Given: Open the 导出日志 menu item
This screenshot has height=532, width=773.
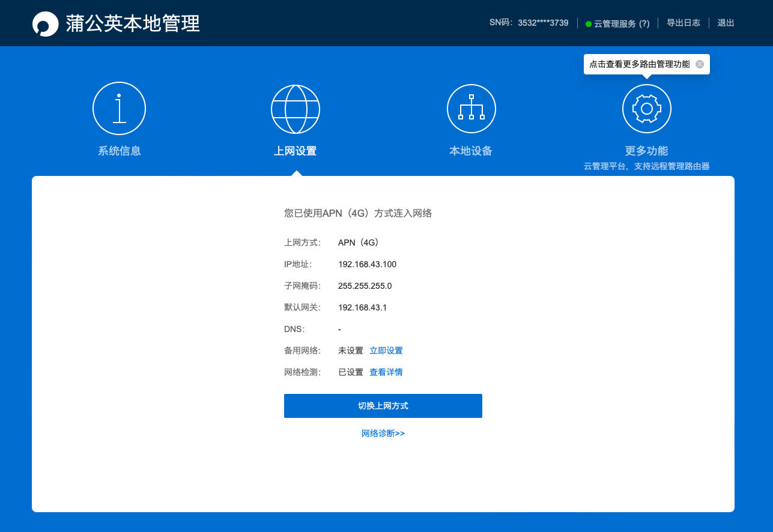Looking at the screenshot, I should point(684,23).
